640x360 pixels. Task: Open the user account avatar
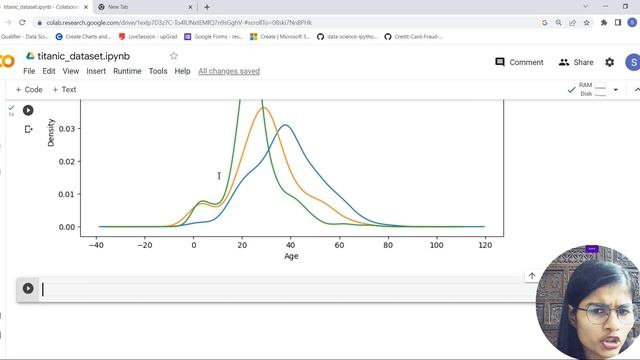[633, 62]
